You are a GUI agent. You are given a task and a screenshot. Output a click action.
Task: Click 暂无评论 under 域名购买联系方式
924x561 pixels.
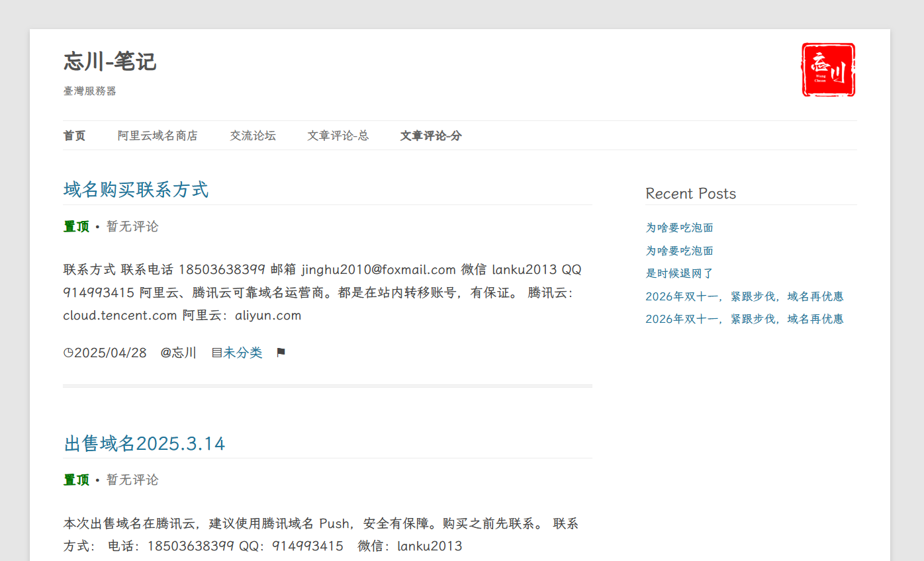click(x=132, y=226)
